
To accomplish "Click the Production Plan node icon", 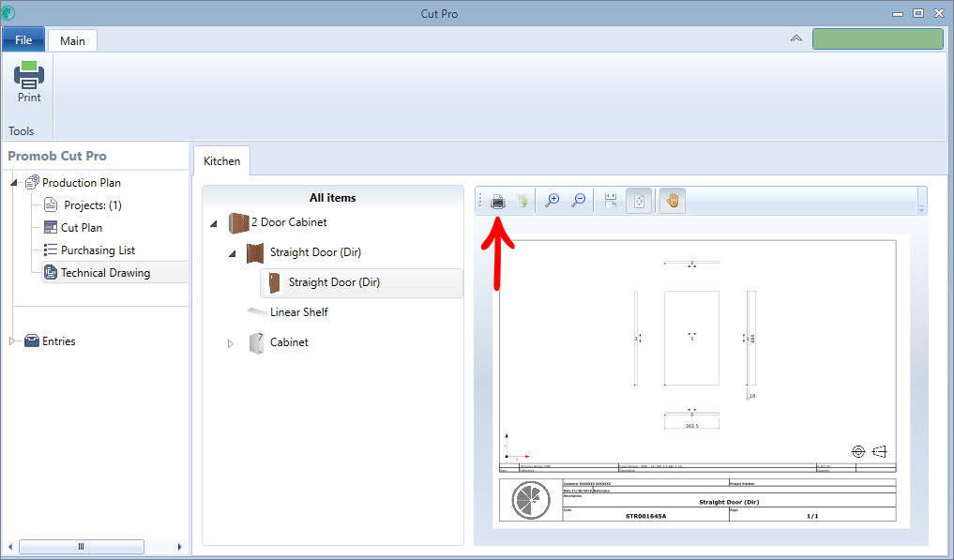I will (x=32, y=182).
